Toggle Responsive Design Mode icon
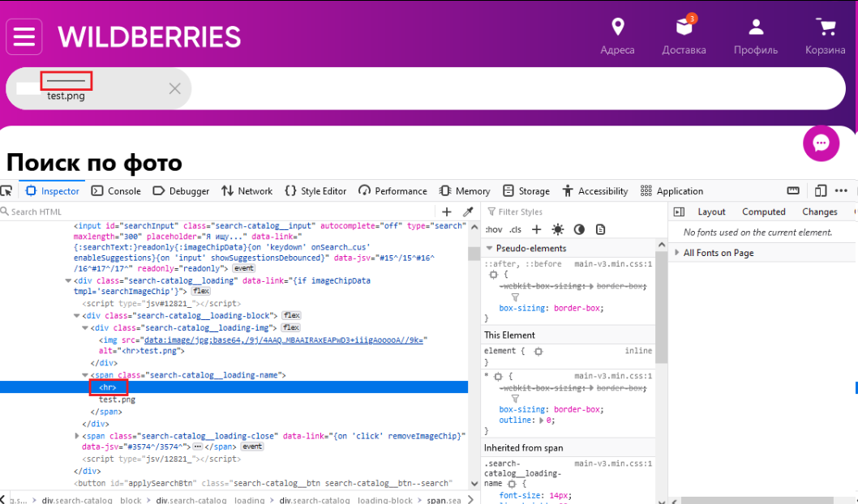The width and height of the screenshot is (858, 504). (x=820, y=190)
